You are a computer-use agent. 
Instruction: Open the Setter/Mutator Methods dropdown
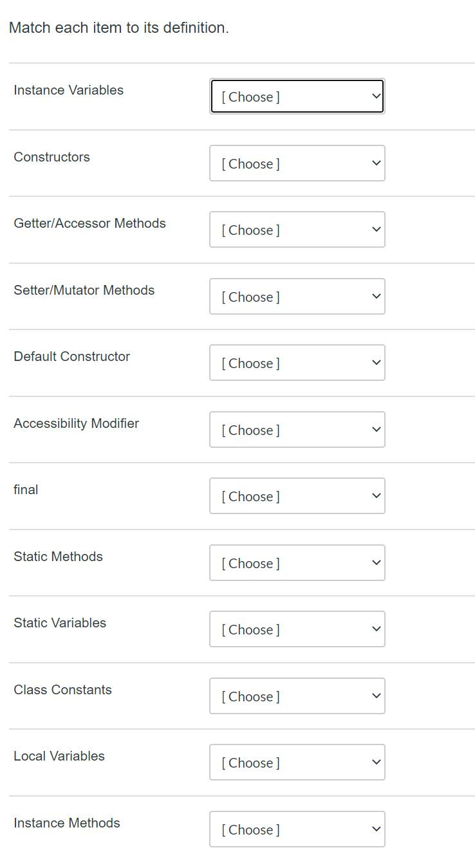(297, 296)
